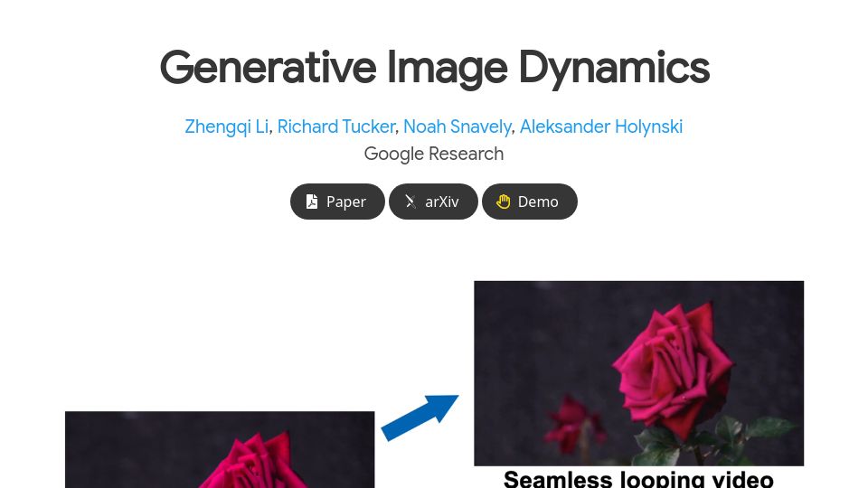Launch the Demo button
Screen dimensions: 868x488
point(530,202)
